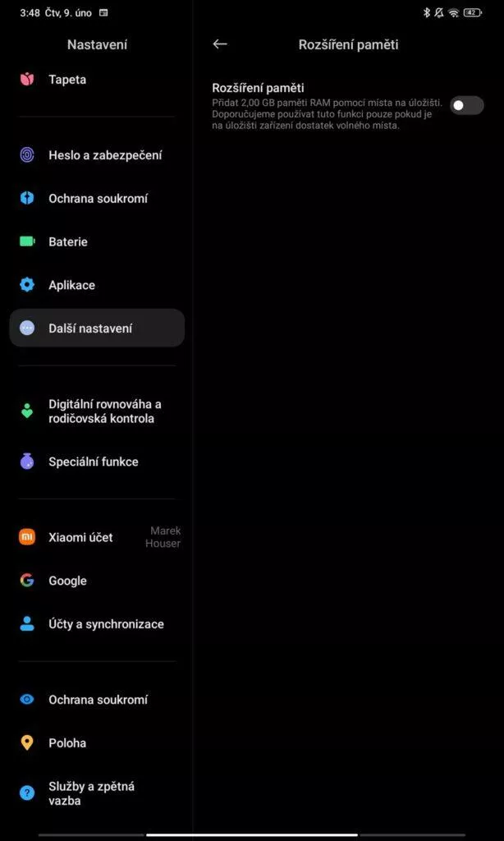Open Účty a synchronizace
This screenshot has width=504, height=841.
(x=97, y=624)
